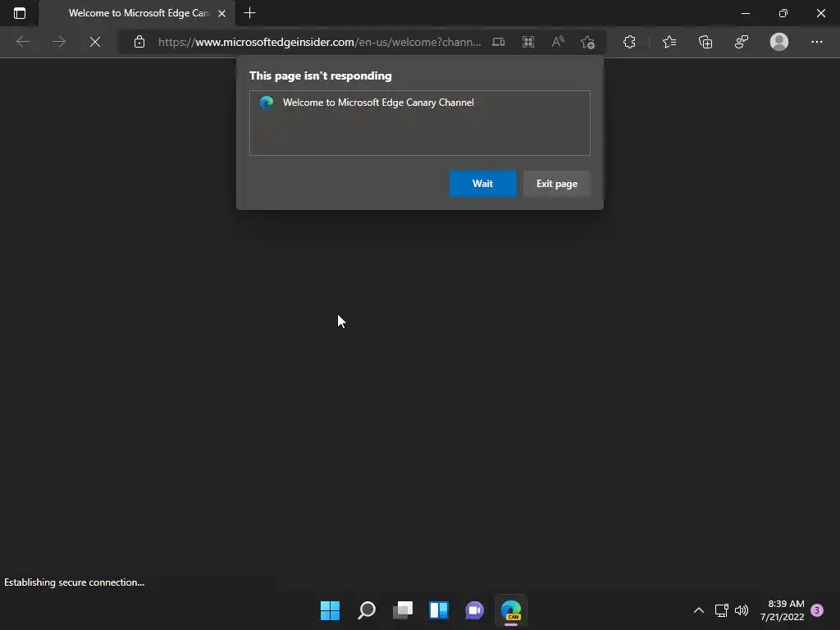Click the Exit page button

click(x=557, y=184)
